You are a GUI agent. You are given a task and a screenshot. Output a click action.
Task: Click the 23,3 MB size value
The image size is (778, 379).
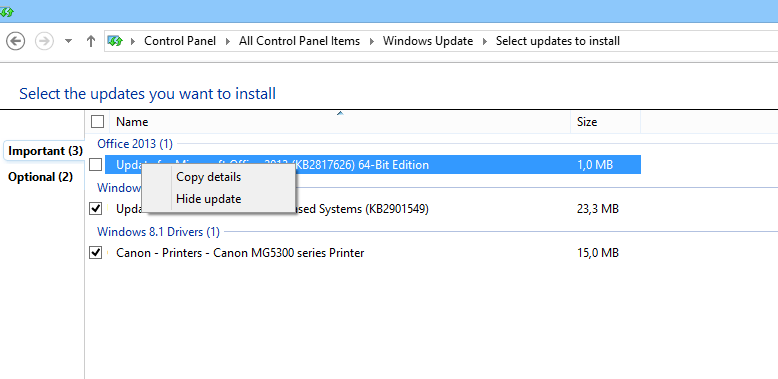[x=598, y=209]
